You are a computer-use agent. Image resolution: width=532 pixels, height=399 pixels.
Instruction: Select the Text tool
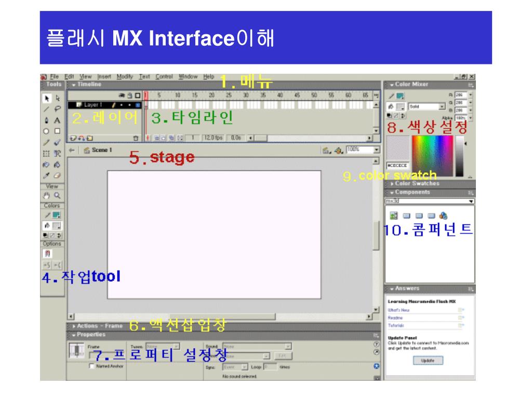coord(57,120)
